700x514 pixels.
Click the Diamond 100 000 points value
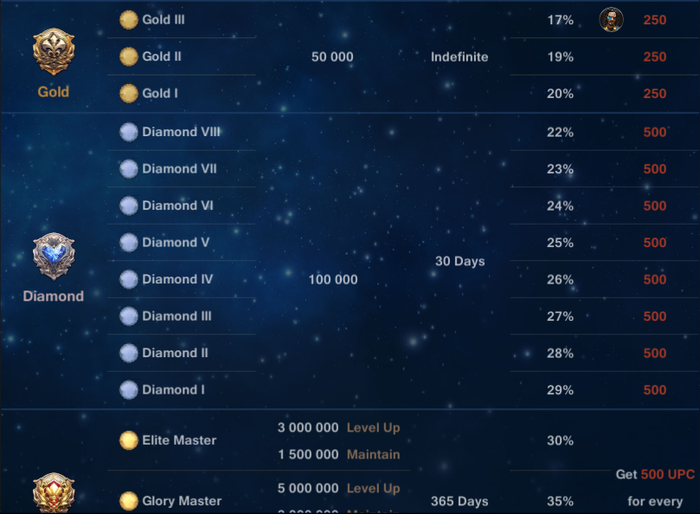click(333, 280)
